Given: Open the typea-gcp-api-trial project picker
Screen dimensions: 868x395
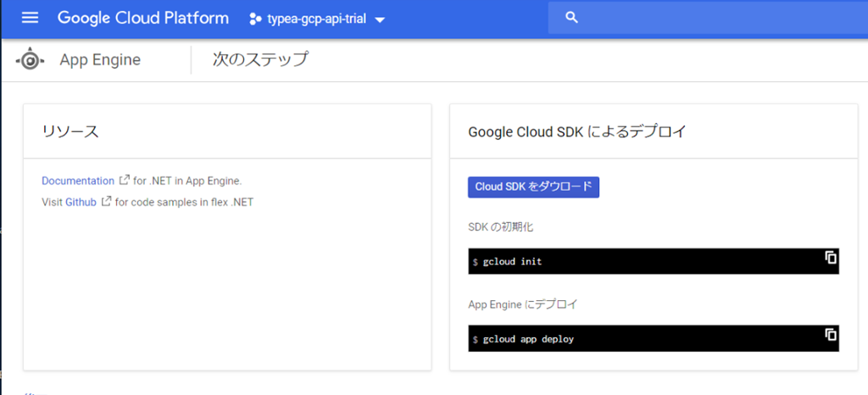Looking at the screenshot, I should tap(316, 19).
